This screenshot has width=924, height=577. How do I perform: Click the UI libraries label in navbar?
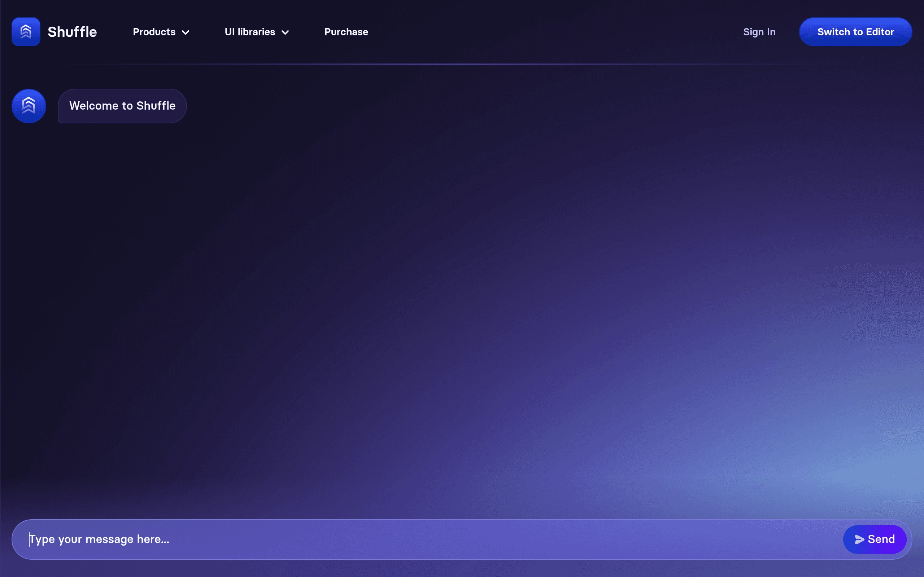pyautogui.click(x=250, y=32)
